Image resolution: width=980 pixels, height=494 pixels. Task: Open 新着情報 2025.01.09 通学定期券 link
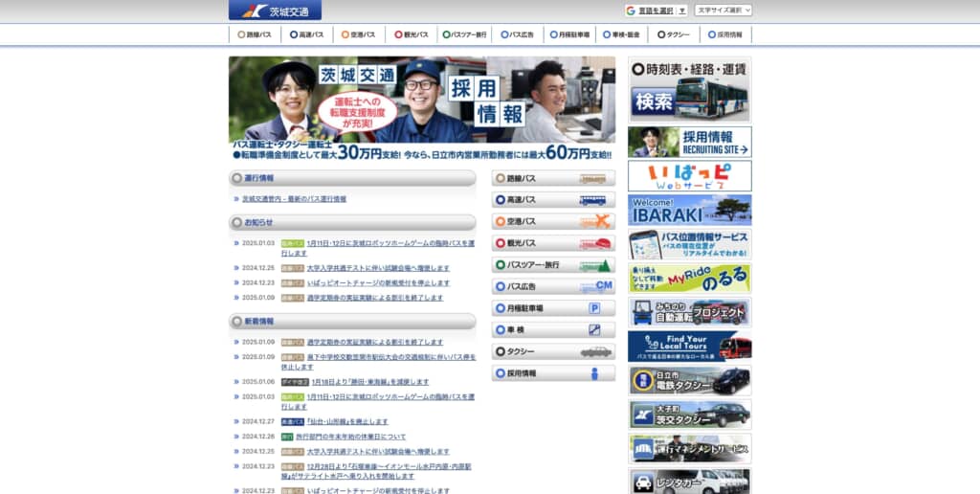[375, 343]
